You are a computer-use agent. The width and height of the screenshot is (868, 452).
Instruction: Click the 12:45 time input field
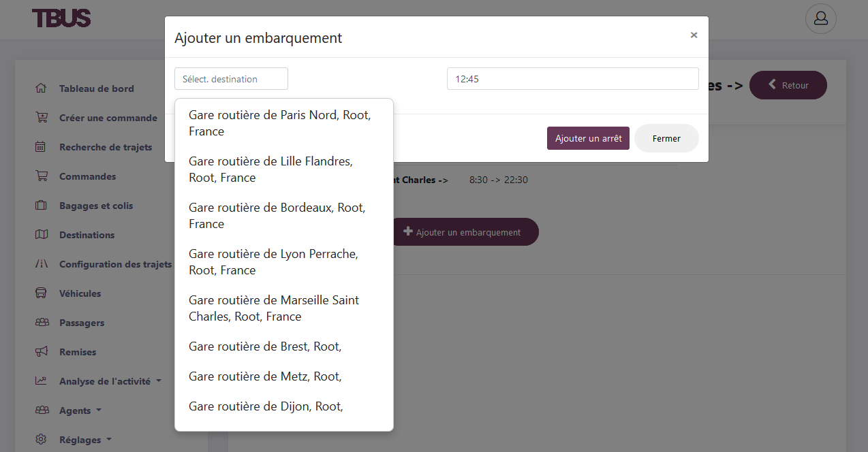(572, 79)
